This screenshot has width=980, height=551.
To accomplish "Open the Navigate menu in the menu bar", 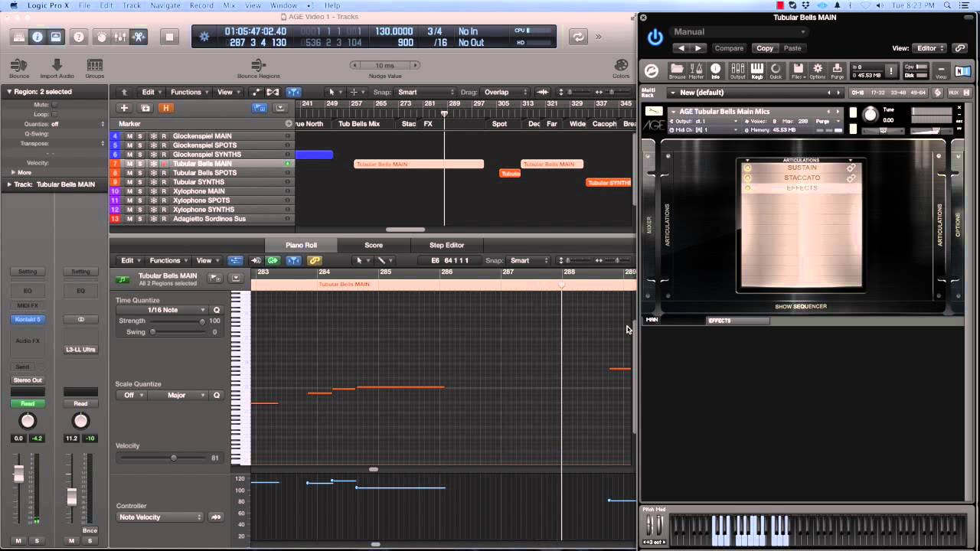I will click(x=165, y=5).
